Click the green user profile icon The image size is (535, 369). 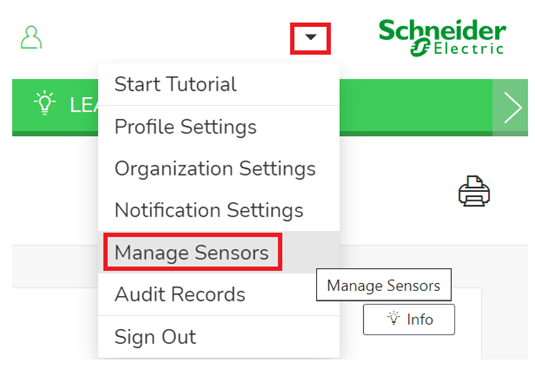click(31, 38)
